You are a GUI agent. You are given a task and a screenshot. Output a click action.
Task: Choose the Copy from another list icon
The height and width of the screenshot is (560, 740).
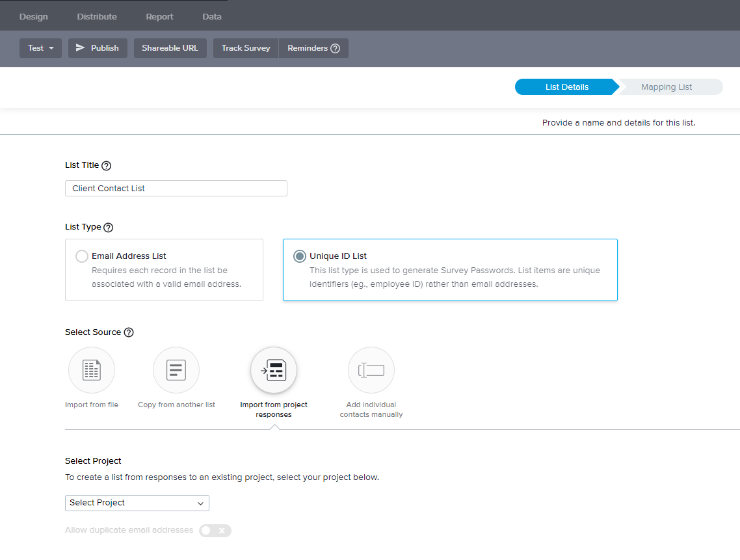click(176, 370)
